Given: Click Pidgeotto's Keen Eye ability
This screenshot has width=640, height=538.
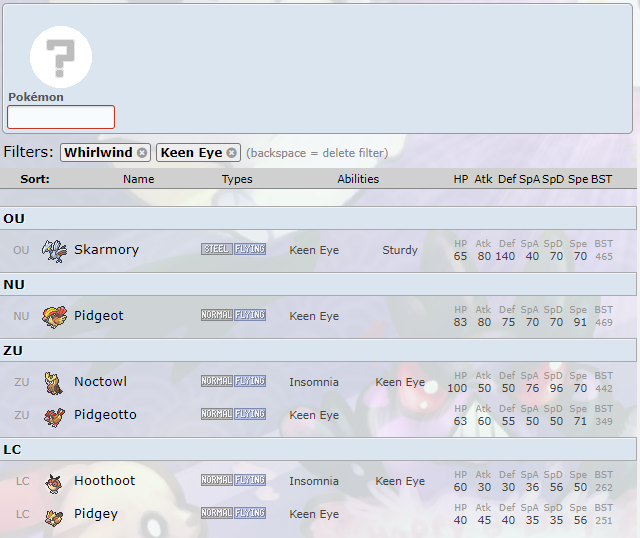Looking at the screenshot, I should tap(314, 416).
